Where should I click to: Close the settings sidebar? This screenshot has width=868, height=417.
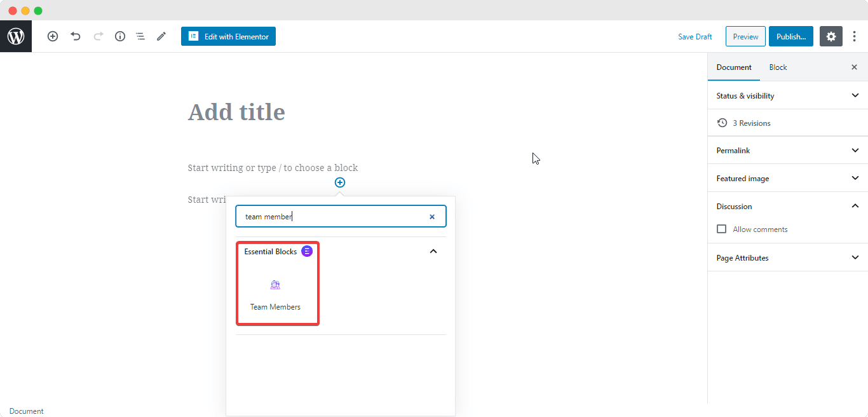pos(854,67)
